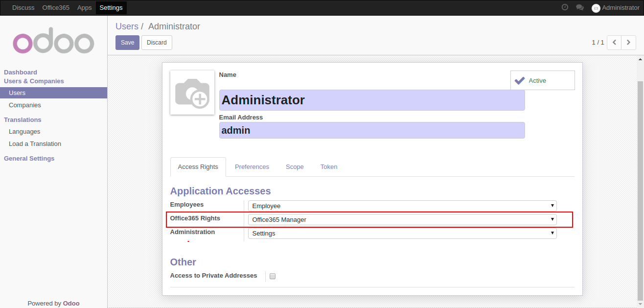Click the 1 / 1 pager counter
Screen dimensions: 644x308
pyautogui.click(x=598, y=43)
